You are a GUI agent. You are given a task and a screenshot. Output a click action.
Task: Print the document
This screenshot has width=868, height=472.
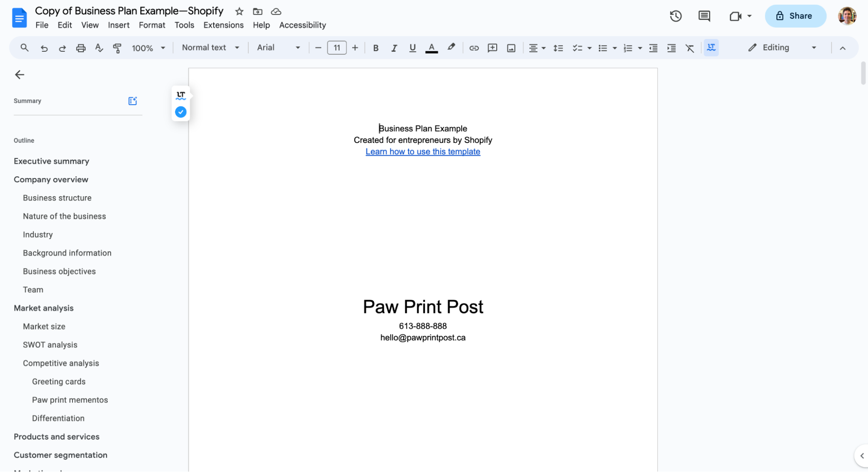coord(81,48)
